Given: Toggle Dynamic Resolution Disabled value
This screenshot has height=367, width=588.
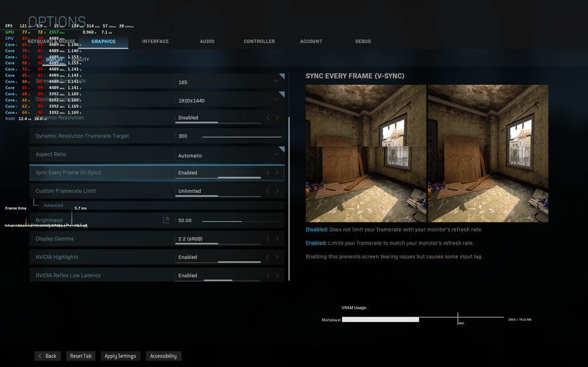Looking at the screenshot, I should pyautogui.click(x=188, y=118).
